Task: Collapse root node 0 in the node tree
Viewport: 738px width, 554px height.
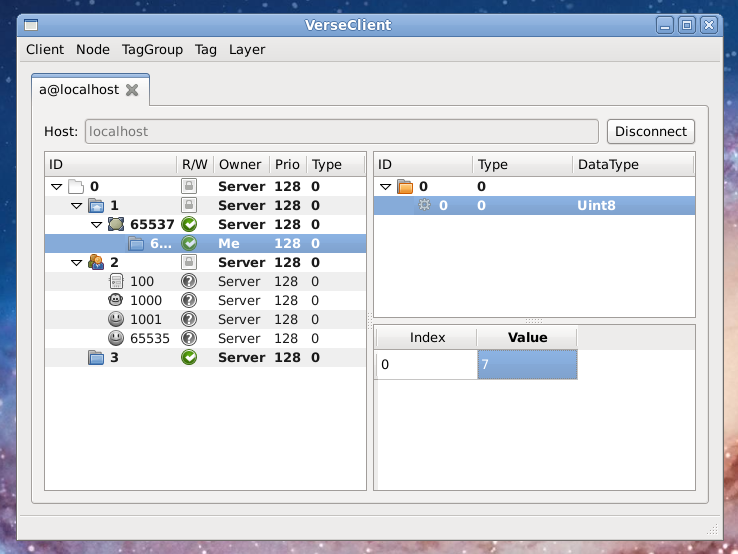Action: 56,187
